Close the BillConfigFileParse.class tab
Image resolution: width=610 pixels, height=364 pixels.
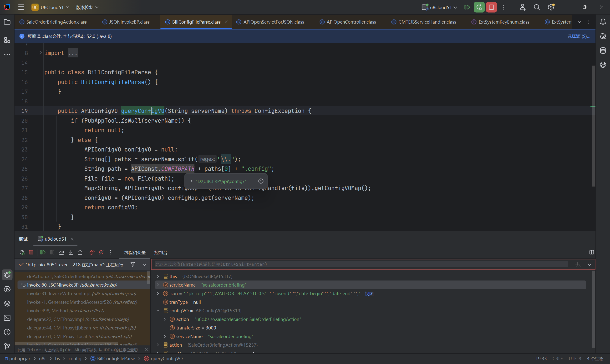[226, 22]
